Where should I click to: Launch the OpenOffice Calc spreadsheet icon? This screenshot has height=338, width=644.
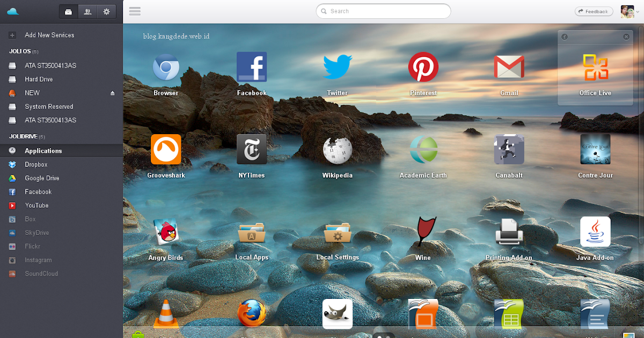(x=509, y=314)
